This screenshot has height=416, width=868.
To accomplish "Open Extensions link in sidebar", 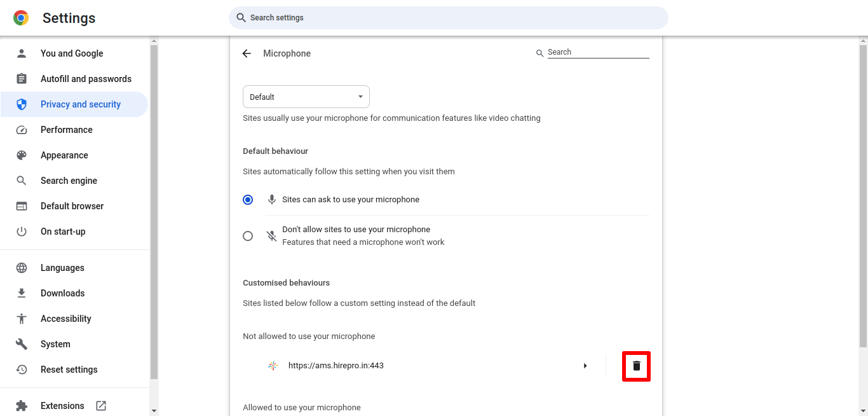I will pos(74,406).
